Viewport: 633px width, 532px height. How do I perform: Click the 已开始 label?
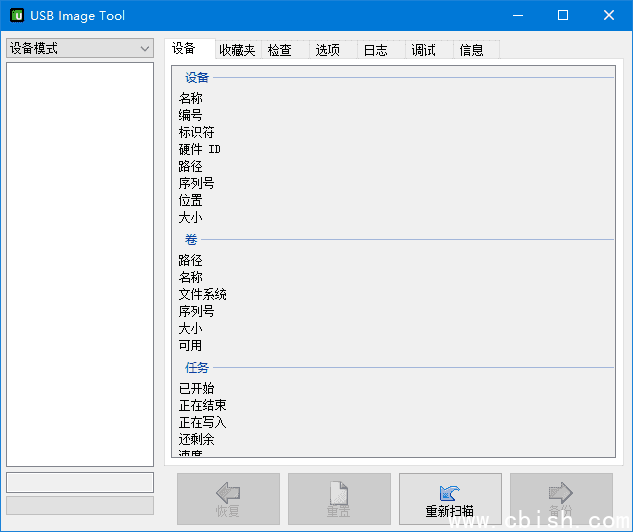point(196,389)
